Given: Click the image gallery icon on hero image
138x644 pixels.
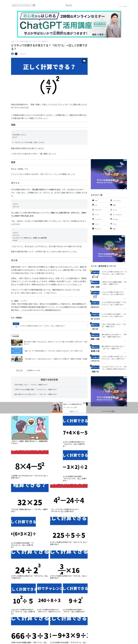Looking at the screenshot, I should point(84,61).
